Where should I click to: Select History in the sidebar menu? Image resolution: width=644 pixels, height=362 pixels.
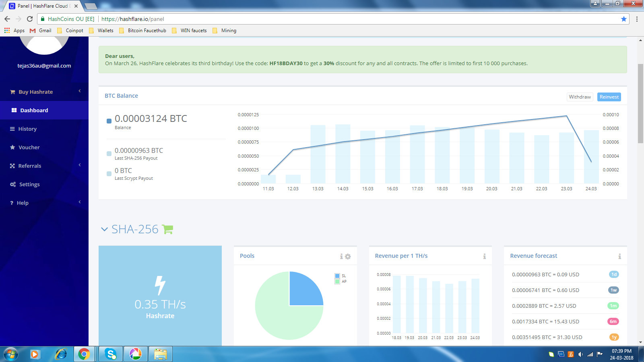click(44, 129)
